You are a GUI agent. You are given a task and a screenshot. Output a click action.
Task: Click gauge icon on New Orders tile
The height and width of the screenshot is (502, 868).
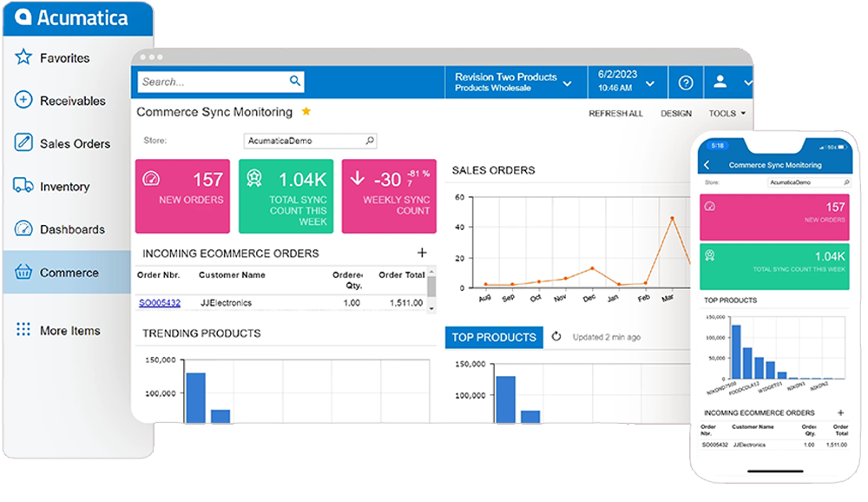(151, 178)
